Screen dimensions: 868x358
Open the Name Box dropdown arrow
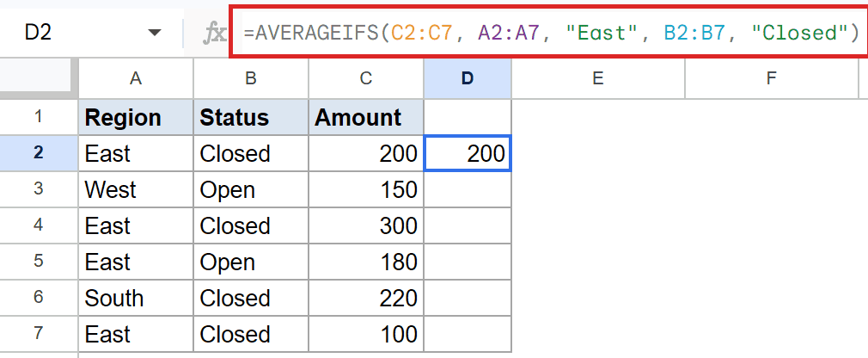(155, 33)
